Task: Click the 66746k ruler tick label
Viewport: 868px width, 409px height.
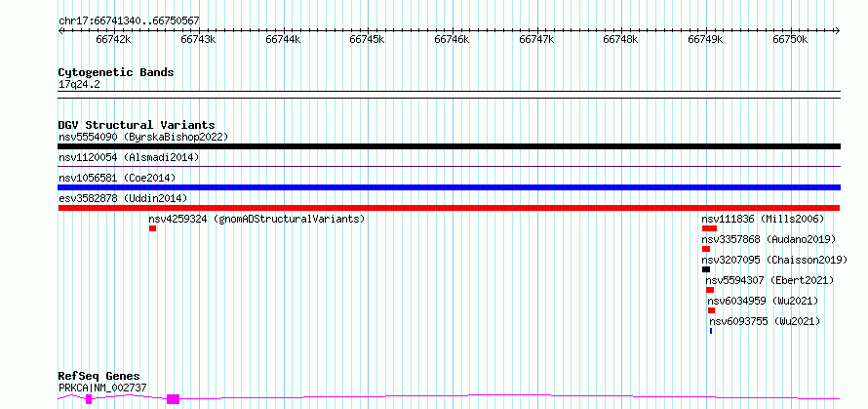Action: [452, 40]
